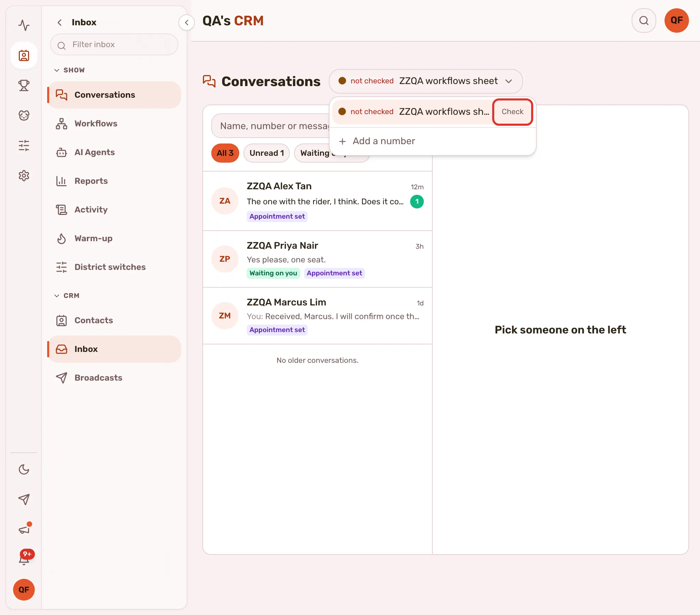Click the selected contacts icon in left rail
This screenshot has height=615, width=700.
point(24,55)
